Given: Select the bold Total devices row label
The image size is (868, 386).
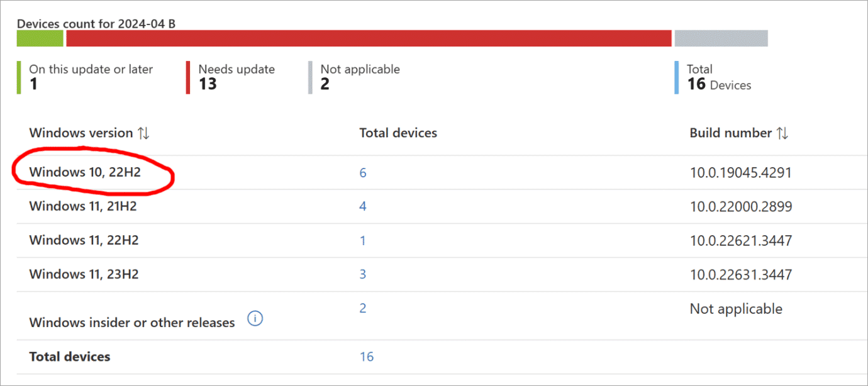Looking at the screenshot, I should click(x=70, y=356).
